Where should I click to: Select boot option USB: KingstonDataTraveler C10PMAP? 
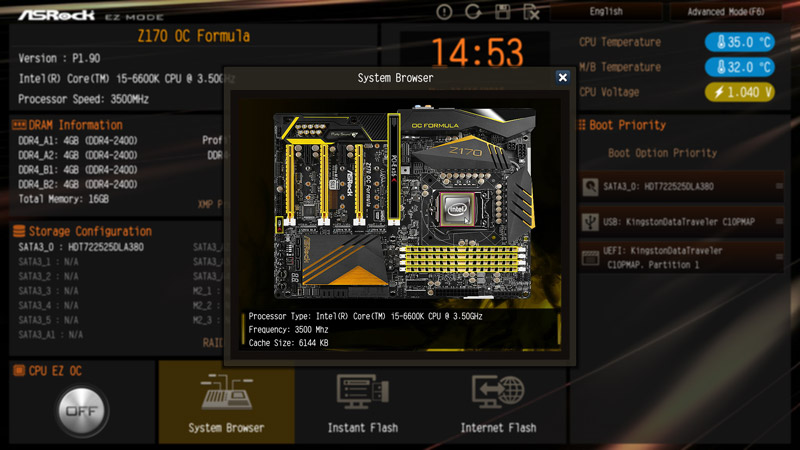click(x=682, y=222)
